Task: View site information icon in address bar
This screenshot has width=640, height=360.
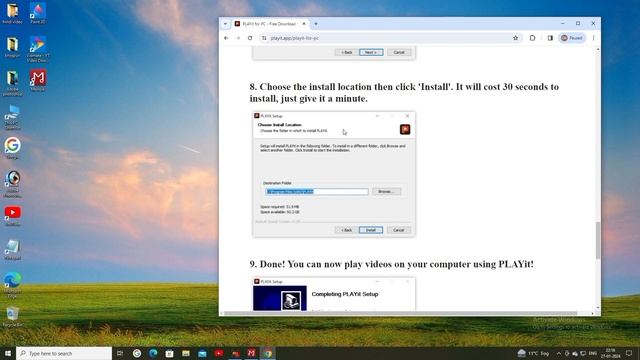Action: click(x=264, y=38)
